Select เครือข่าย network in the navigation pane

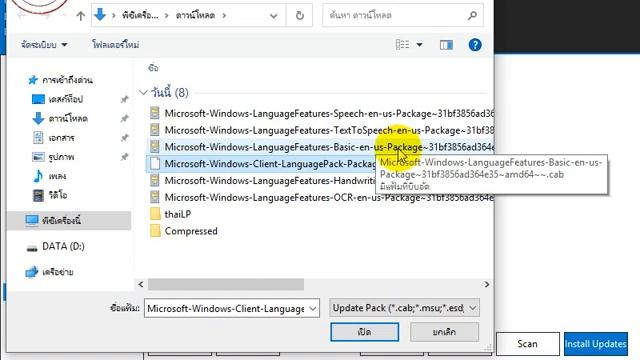(58, 272)
